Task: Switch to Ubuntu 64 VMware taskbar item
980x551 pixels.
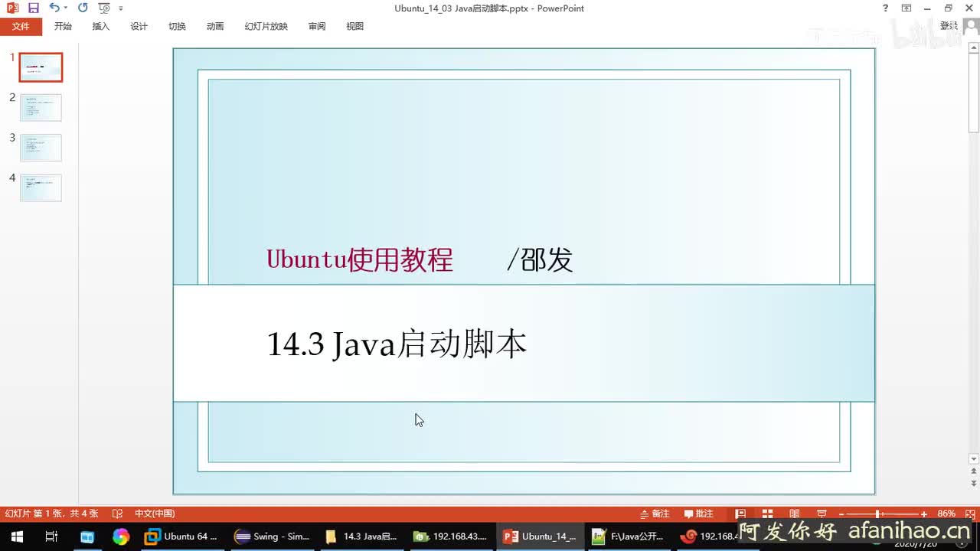Action: pos(182,536)
